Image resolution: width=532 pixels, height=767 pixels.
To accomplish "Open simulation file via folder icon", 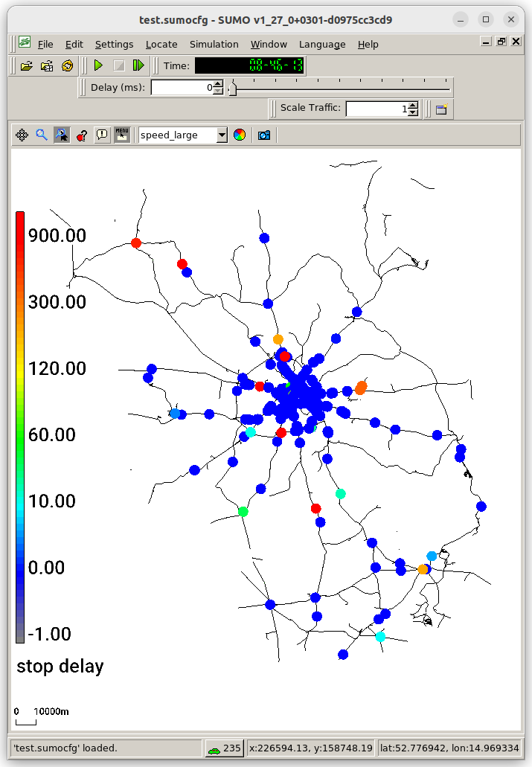I will pos(27,65).
